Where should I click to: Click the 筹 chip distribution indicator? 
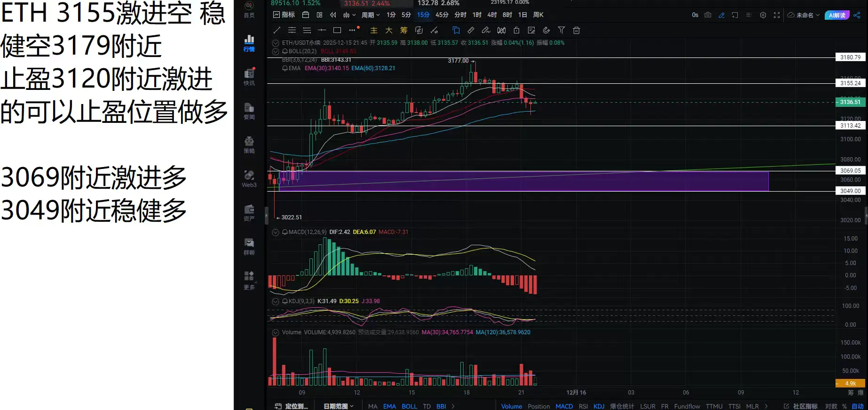404,30
